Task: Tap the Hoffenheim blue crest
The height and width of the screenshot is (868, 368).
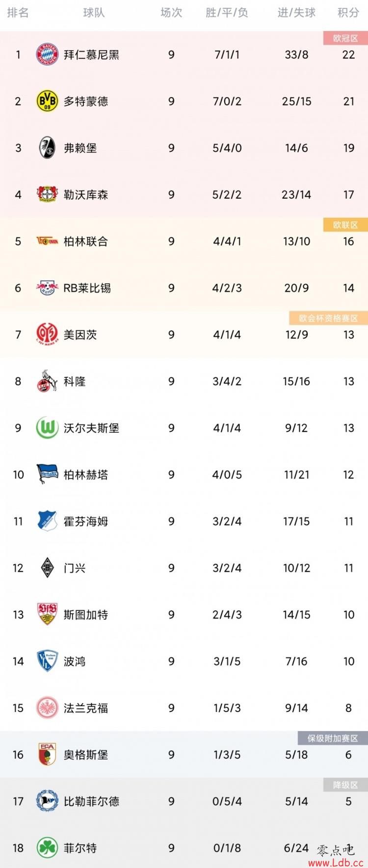Action: coord(47,521)
